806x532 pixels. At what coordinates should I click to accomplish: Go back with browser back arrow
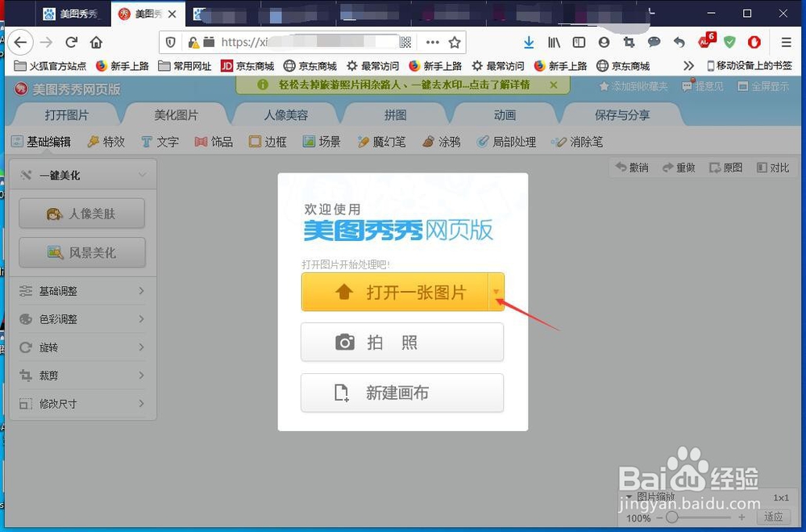click(x=21, y=42)
